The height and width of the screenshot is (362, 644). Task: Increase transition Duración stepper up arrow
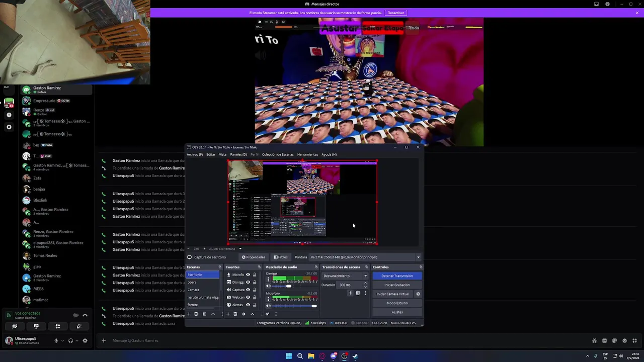pyautogui.click(x=365, y=283)
